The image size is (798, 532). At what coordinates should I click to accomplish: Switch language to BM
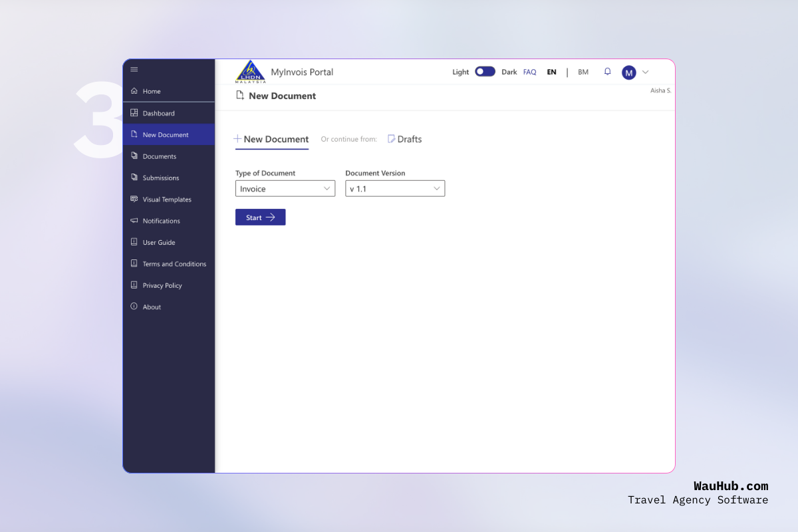[x=583, y=72]
